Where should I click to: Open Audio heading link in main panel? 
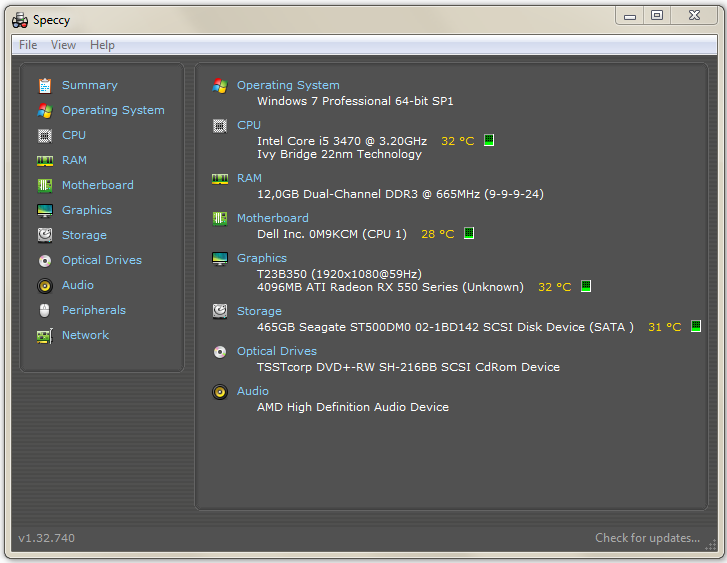[253, 391]
